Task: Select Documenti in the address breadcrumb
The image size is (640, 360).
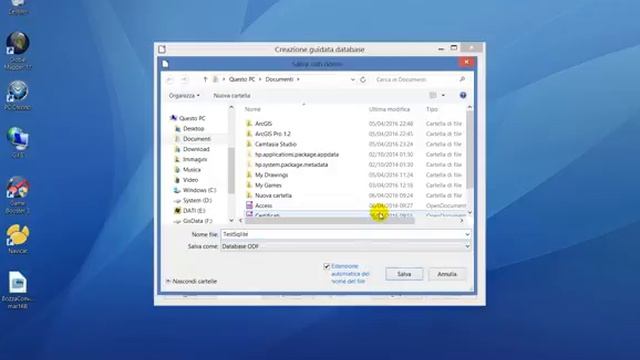Action: pos(279,79)
